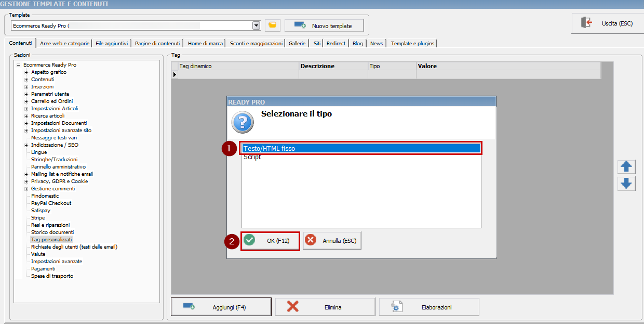
Task: Click Uscita (ESC) exit button
Action: point(607,23)
